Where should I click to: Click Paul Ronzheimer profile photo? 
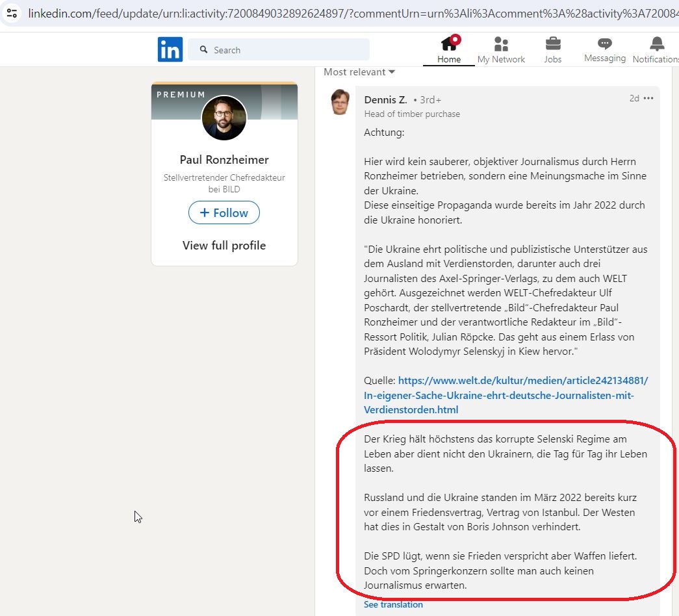224,118
